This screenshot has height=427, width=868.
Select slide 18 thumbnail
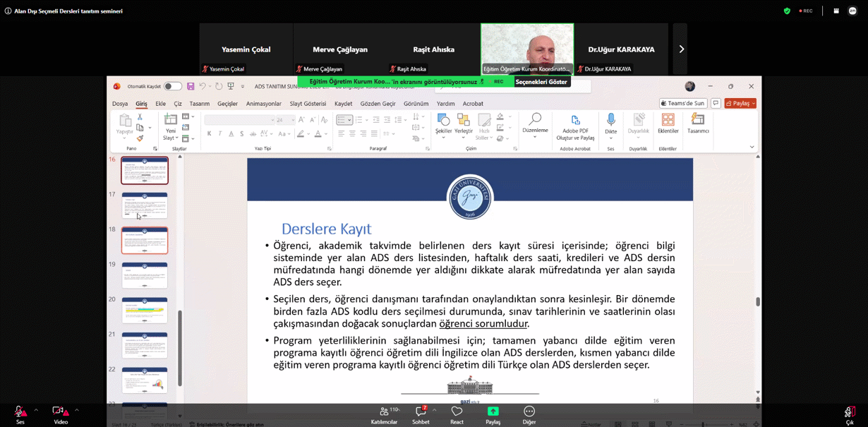click(x=145, y=240)
